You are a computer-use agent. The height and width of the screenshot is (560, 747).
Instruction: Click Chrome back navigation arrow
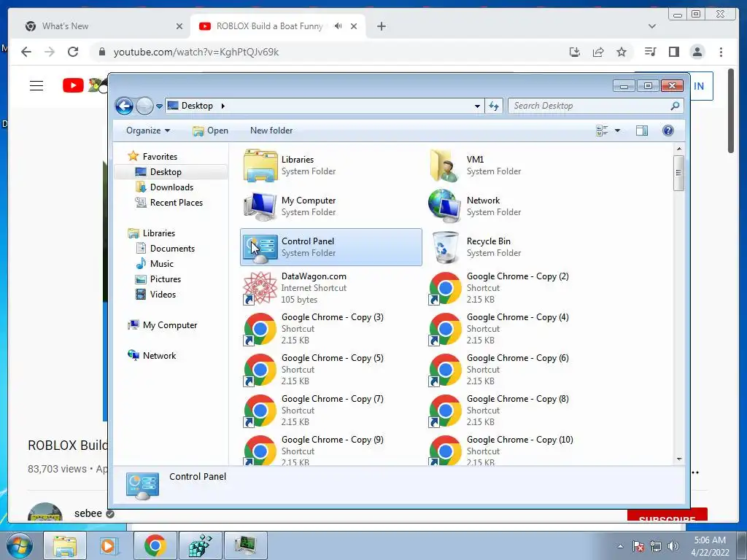26,52
